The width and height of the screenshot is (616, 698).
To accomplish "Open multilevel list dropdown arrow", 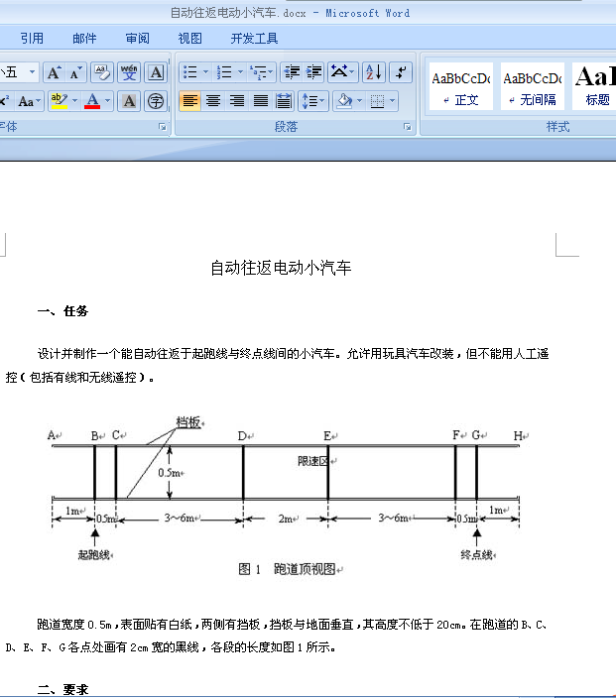I will 271,72.
